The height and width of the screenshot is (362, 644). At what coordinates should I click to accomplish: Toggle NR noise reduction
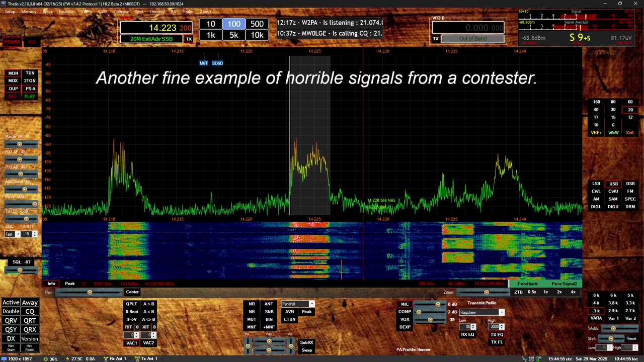pos(252,304)
